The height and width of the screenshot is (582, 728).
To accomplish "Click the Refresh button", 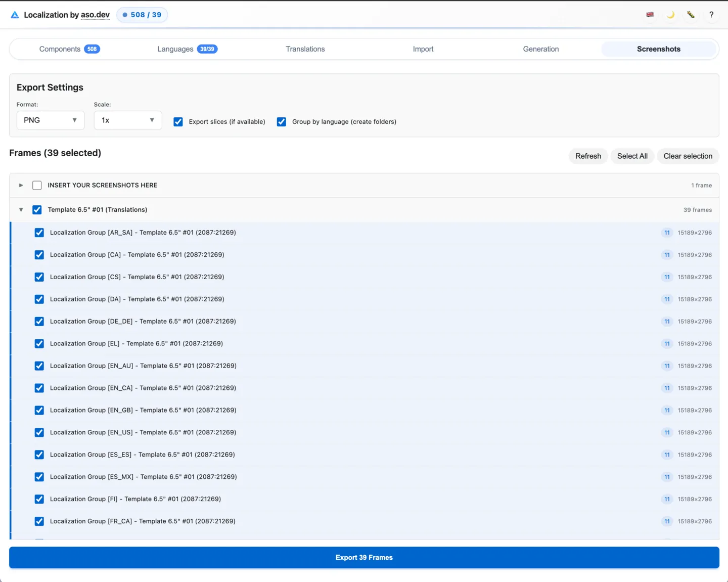I will [588, 156].
